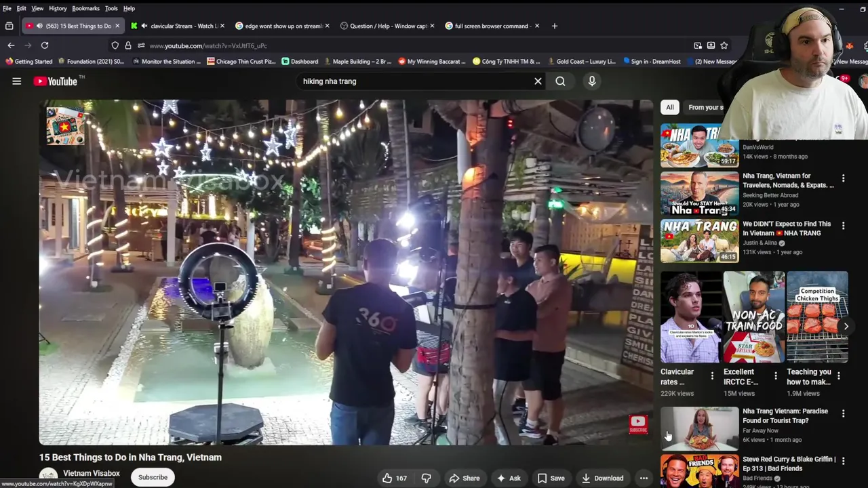Open the Help menu
Viewport: 868px width, 488px height.
point(129,8)
